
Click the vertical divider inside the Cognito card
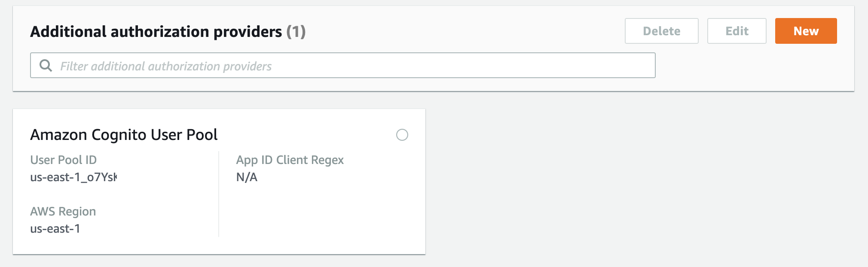[x=219, y=194]
